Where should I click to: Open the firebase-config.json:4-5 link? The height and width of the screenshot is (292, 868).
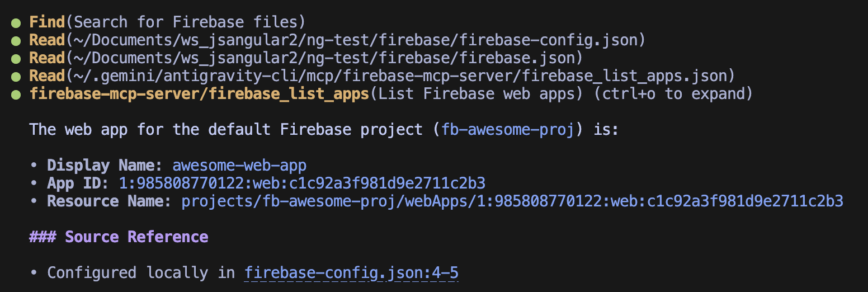pyautogui.click(x=351, y=273)
